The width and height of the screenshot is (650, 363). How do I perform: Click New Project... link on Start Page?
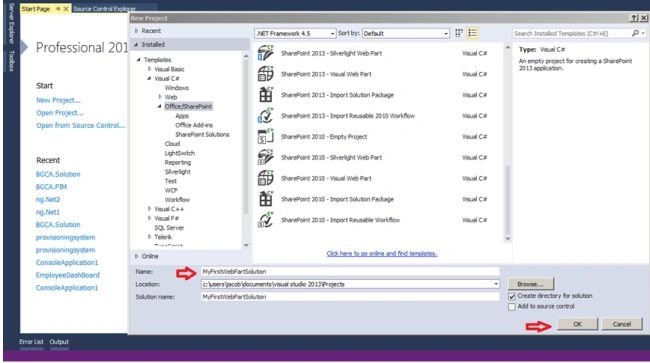coord(58,100)
